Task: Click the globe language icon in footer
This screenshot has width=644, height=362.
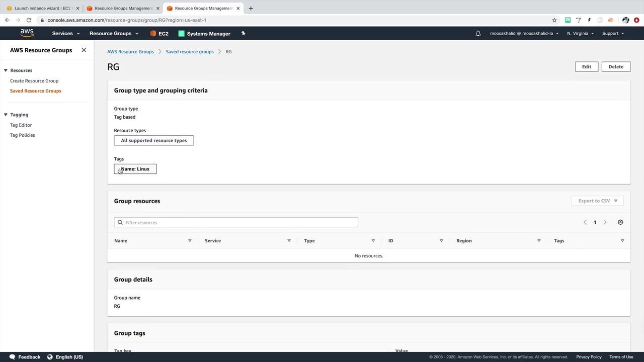Action: pos(50,357)
